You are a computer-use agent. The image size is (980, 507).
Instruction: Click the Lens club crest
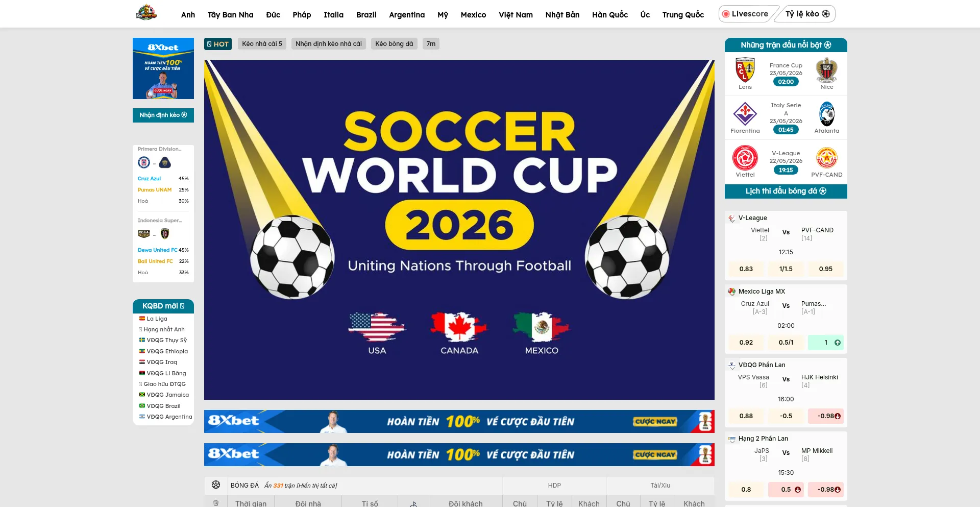click(745, 70)
